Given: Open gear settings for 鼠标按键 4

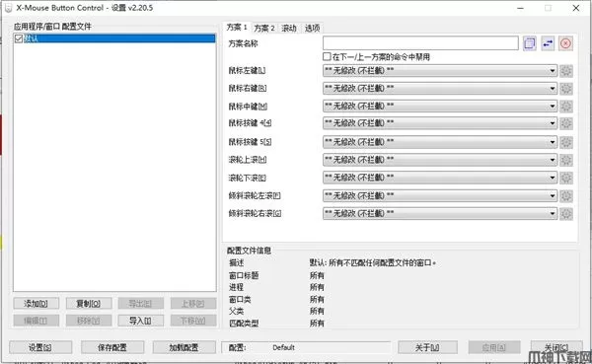Looking at the screenshot, I should [x=566, y=123].
